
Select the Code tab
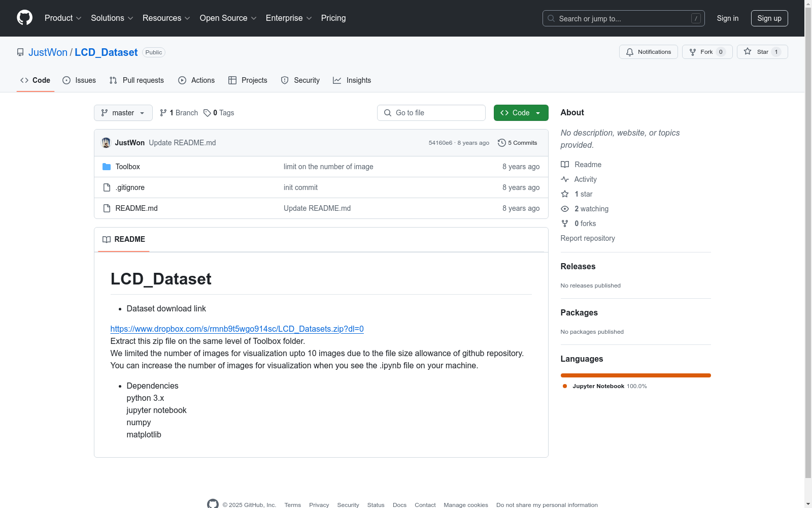point(36,80)
